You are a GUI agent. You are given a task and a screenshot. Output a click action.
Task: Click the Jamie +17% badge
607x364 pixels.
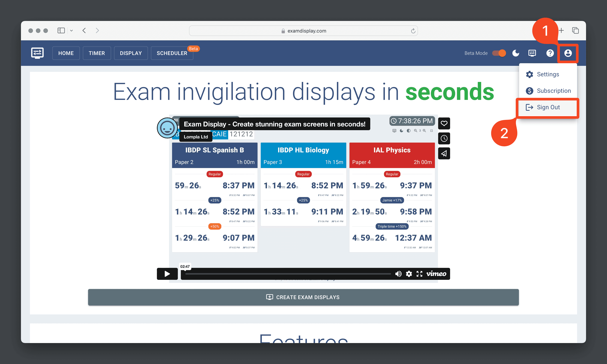pos(392,200)
